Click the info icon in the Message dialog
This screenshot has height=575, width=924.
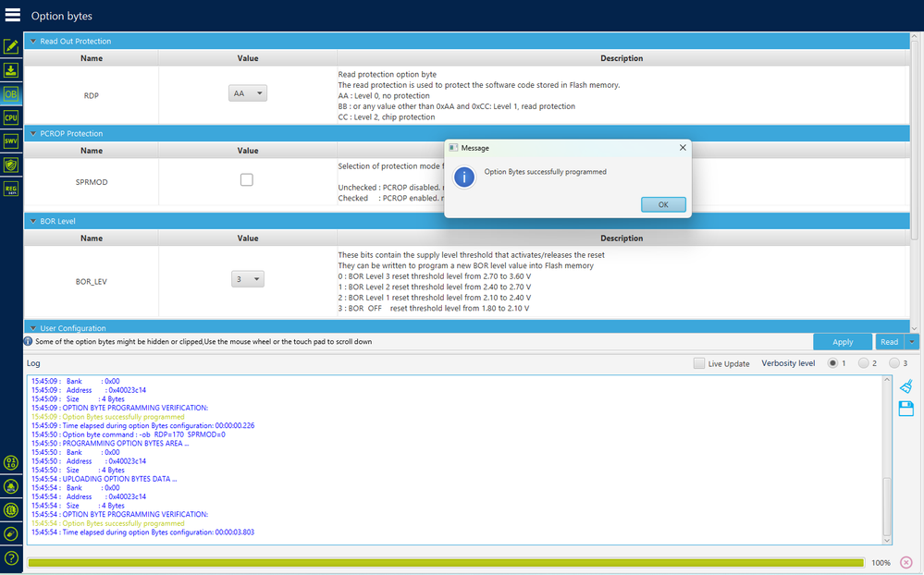[x=464, y=177]
